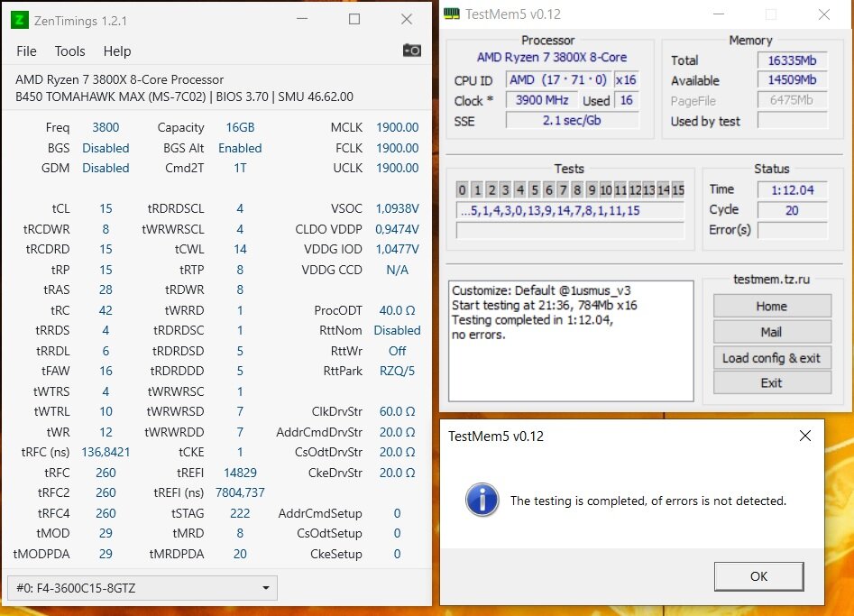Click test number 7 box in Tests
This screenshot has height=616, width=854.
click(x=563, y=190)
